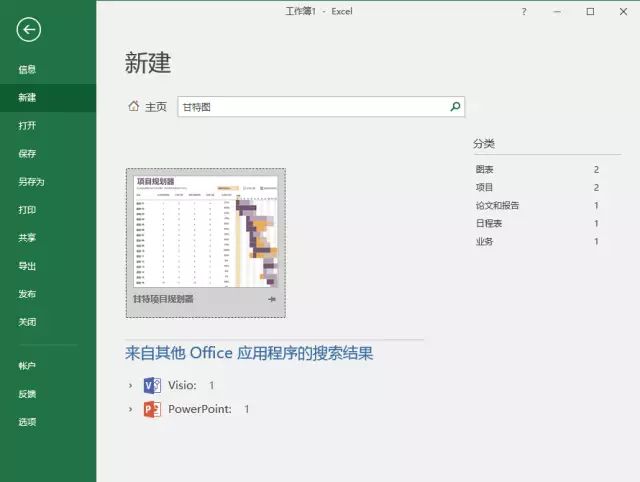The image size is (640, 482).
Task: Select 发布 in the sidebar
Action: pos(48,294)
